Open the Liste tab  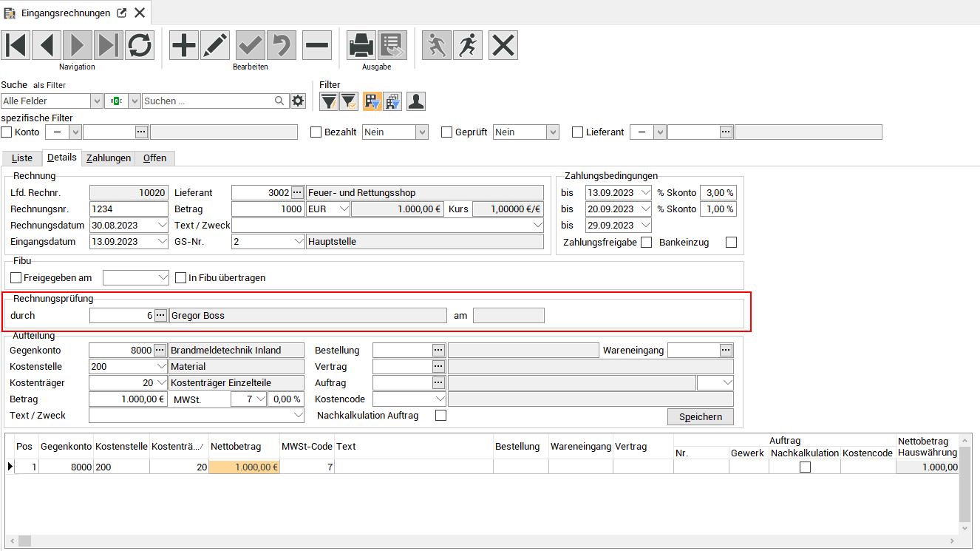coord(22,158)
